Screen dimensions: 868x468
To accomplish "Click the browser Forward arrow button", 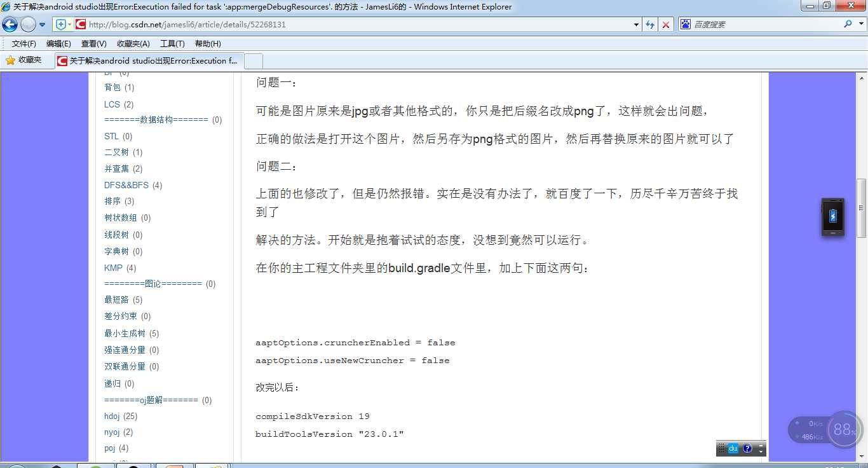I will click(x=28, y=25).
